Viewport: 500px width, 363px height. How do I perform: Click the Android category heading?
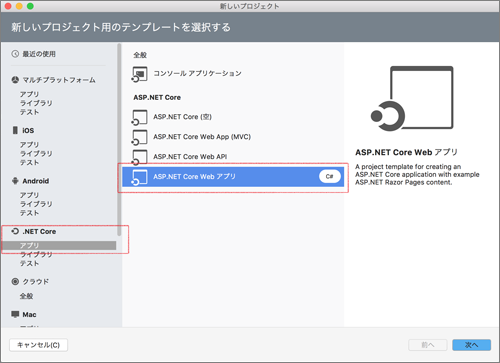click(x=36, y=181)
